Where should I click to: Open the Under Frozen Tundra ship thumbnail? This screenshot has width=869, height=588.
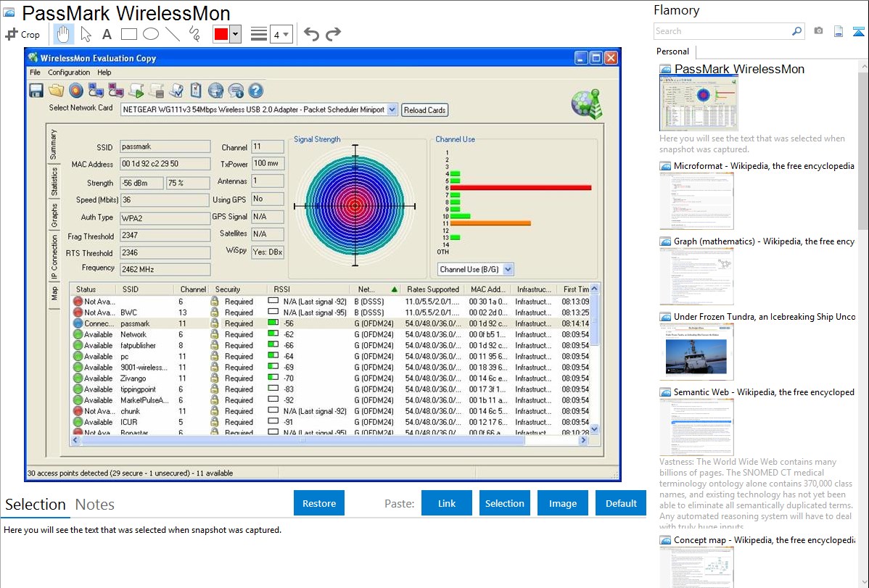click(696, 352)
